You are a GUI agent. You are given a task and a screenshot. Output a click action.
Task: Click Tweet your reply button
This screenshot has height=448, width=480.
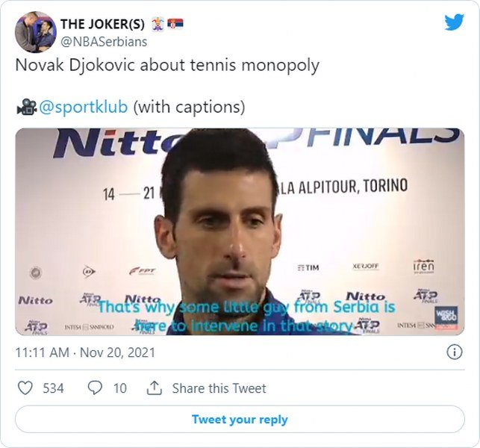click(x=240, y=419)
